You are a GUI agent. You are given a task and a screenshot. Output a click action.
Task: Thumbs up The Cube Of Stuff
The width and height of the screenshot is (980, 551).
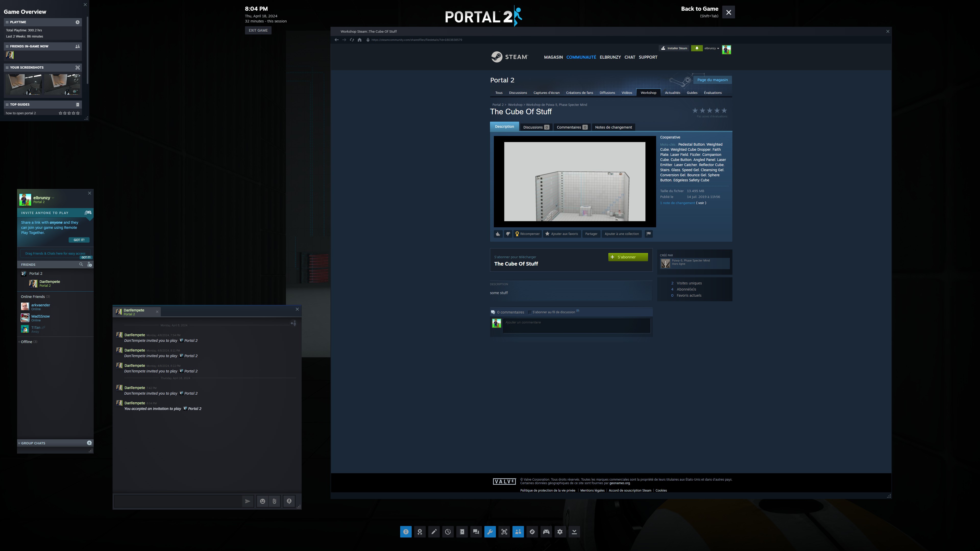point(498,234)
